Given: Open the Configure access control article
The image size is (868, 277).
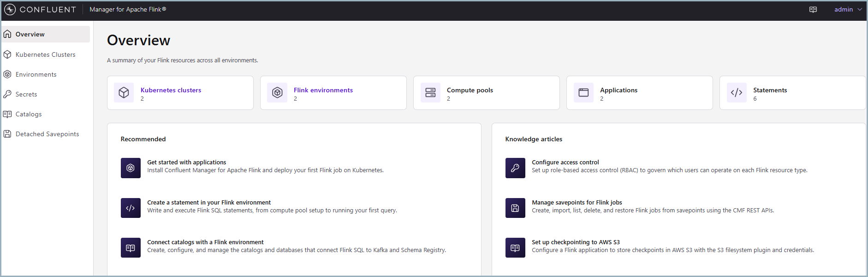Looking at the screenshot, I should (x=565, y=162).
